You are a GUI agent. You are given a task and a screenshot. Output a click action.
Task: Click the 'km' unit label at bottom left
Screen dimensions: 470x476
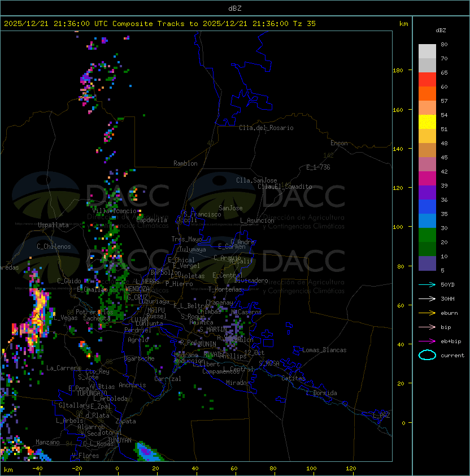tap(8, 470)
